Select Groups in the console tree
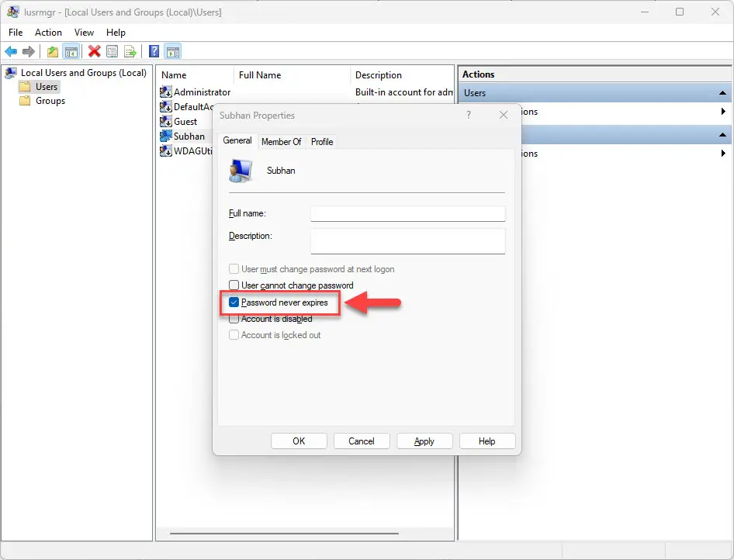The width and height of the screenshot is (734, 560). click(50, 101)
